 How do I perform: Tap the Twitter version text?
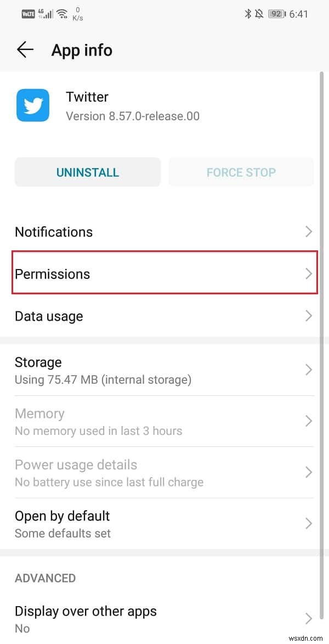click(x=133, y=116)
